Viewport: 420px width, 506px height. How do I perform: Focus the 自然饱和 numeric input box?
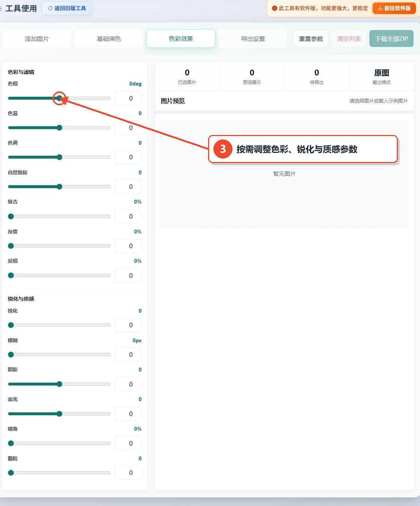[x=128, y=187]
